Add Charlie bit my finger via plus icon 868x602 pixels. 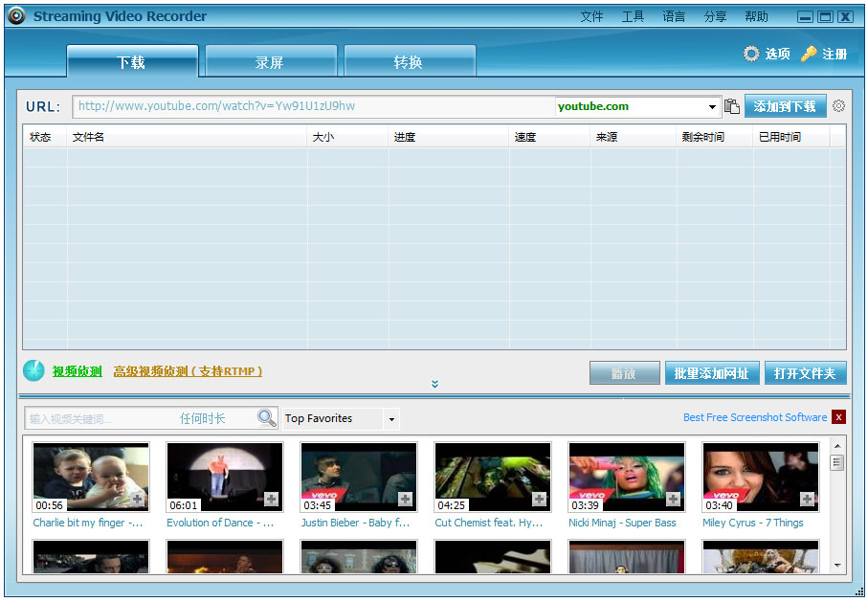137,500
